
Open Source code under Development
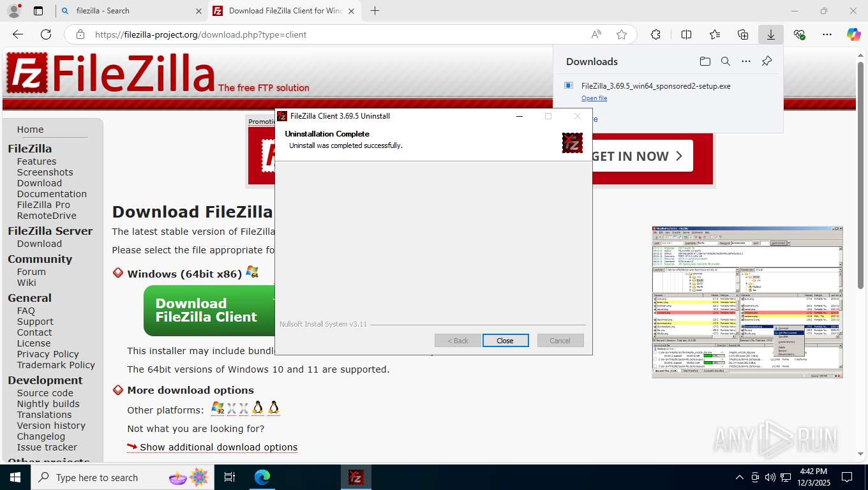(x=45, y=393)
